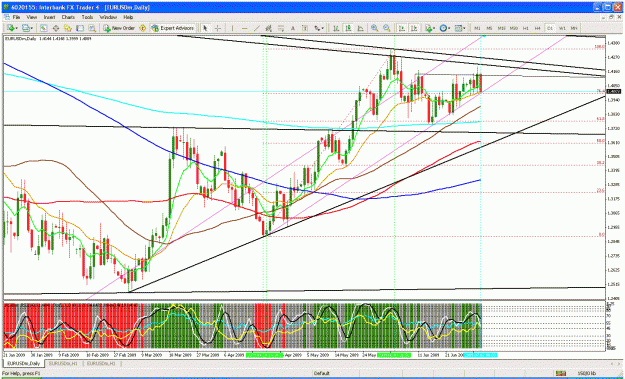Viewport: 625px width, 379px height.
Task: Expand the New Chart dropdown arrow
Action: [17, 29]
